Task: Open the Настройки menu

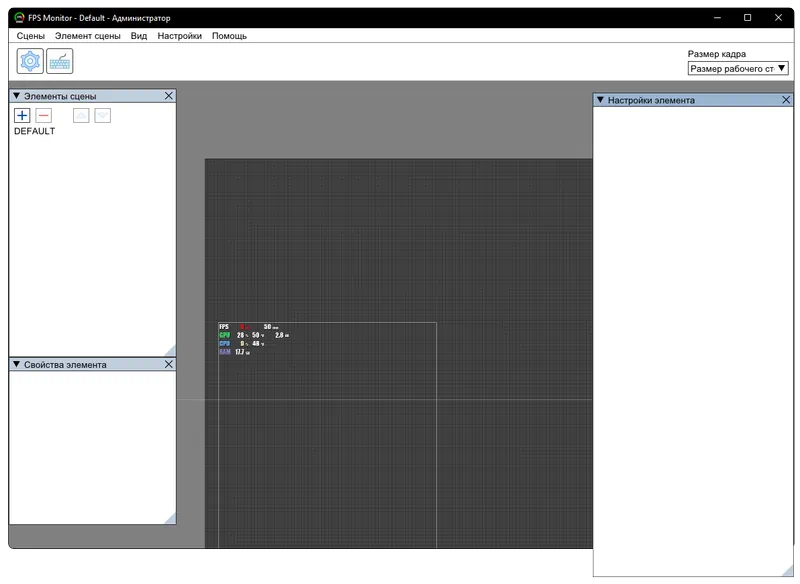Action: 180,36
